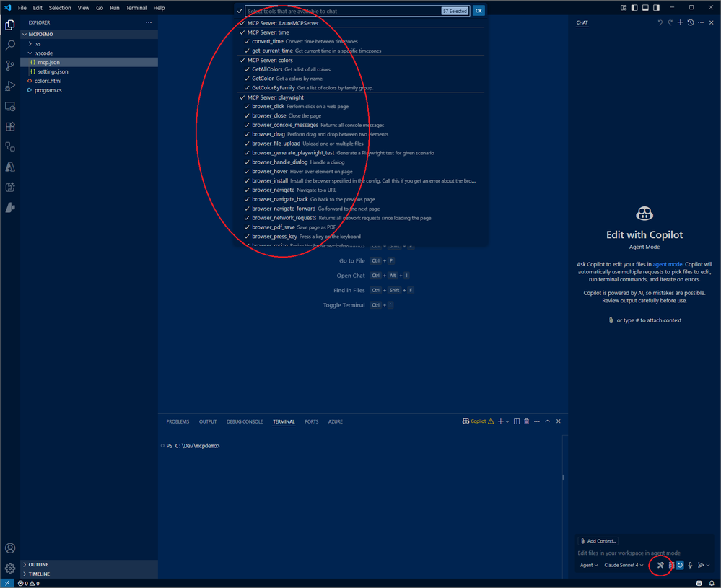Open the Run and Debug view
Screen dimensions: 721x588
(x=10, y=86)
